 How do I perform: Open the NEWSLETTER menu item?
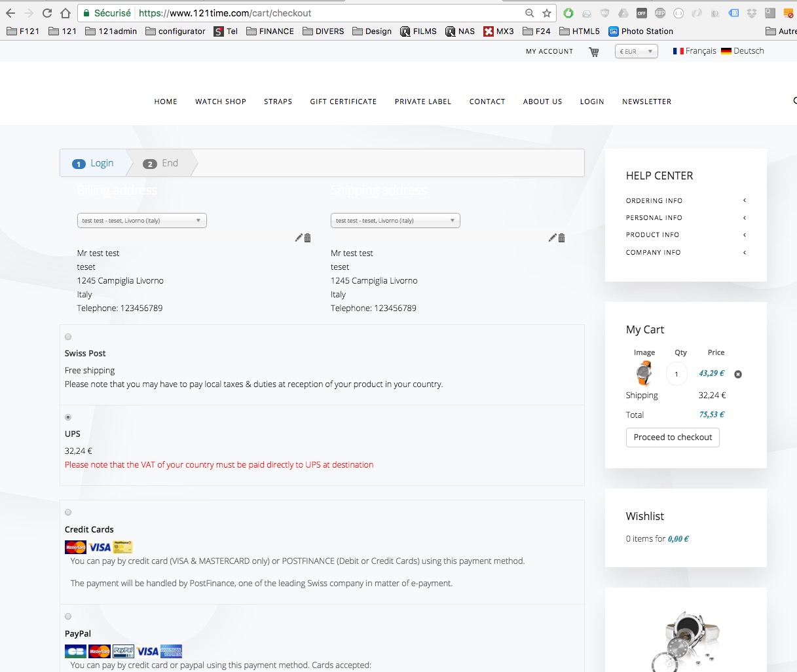(x=647, y=102)
